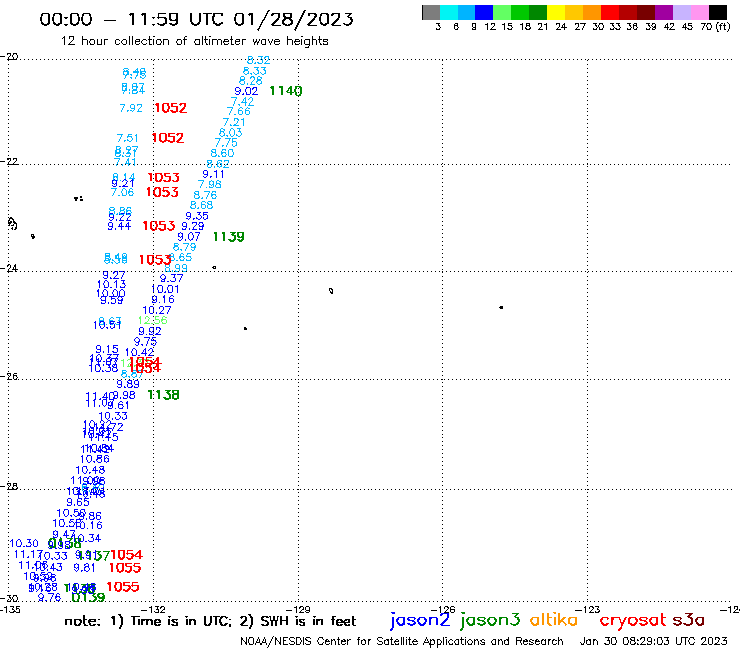Click the note about UTC and SWH feet
The height and width of the screenshot is (650, 740).
tap(210, 621)
